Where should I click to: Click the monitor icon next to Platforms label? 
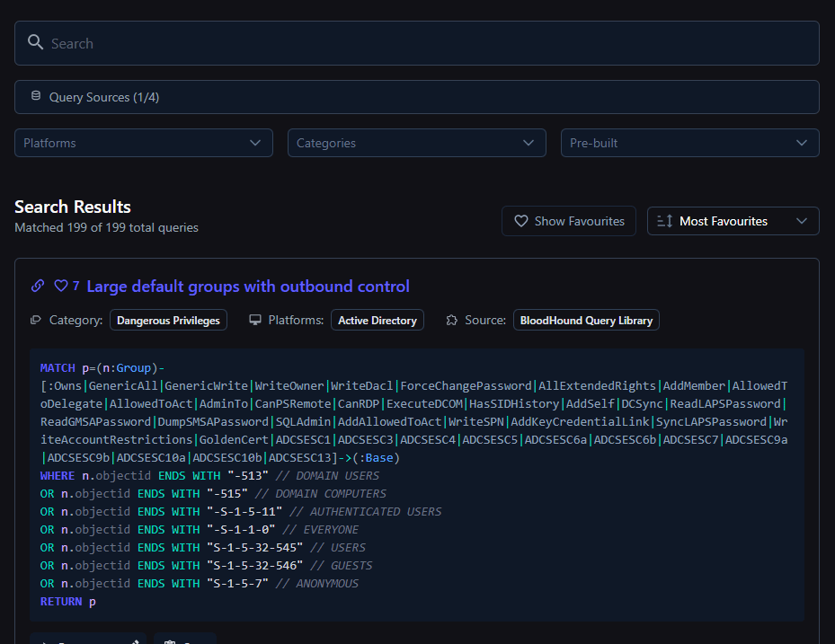[256, 320]
